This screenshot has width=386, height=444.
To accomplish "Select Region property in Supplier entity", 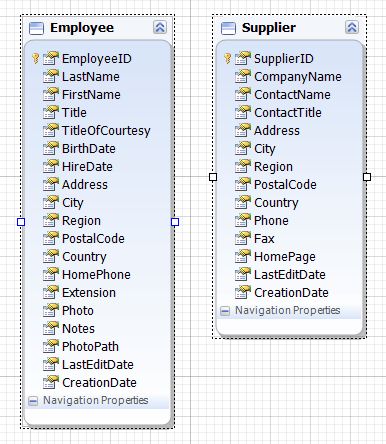I will (273, 167).
